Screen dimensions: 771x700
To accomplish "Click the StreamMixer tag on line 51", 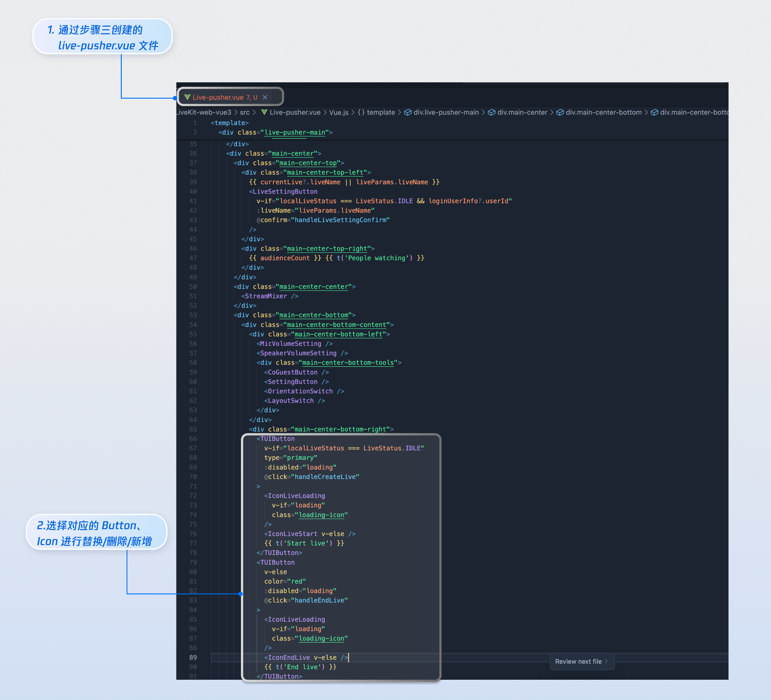I will pos(266,296).
